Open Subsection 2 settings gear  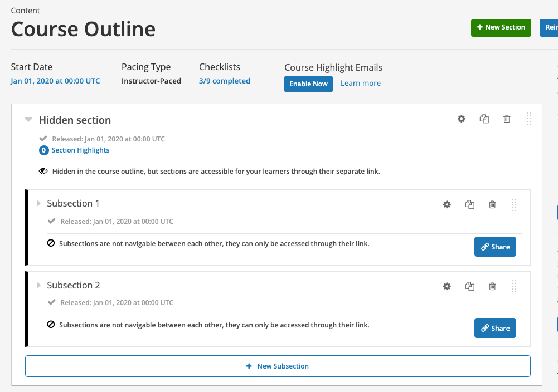coord(447,286)
